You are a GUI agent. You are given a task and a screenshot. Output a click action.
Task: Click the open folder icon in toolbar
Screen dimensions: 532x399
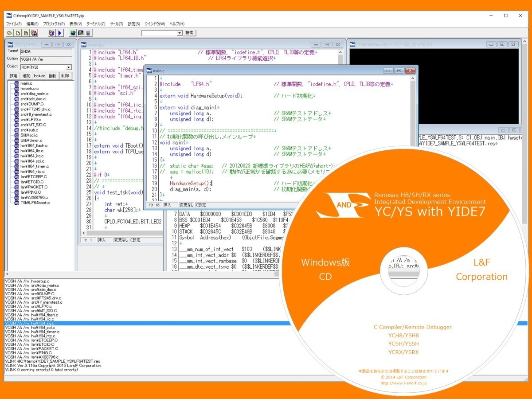tap(10, 33)
